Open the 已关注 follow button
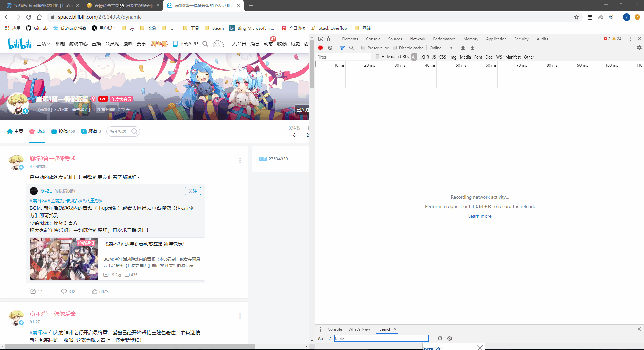Screen dimensions: 644x350 [x=302, y=110]
